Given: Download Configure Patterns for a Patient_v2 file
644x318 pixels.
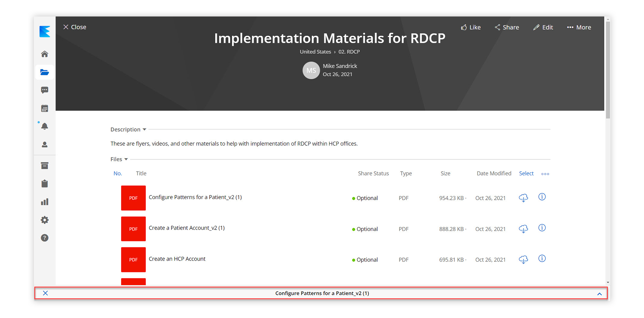Looking at the screenshot, I should pos(523,198).
